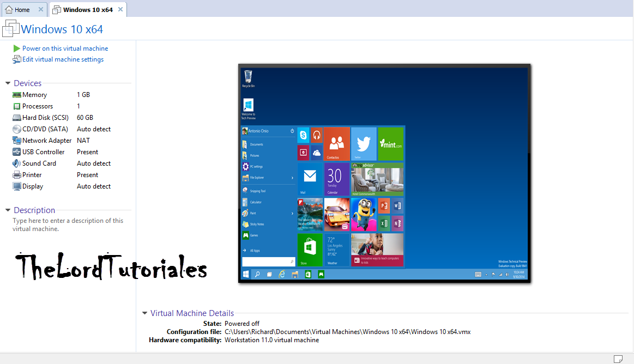Click the Memory value "1 GB"

83,95
